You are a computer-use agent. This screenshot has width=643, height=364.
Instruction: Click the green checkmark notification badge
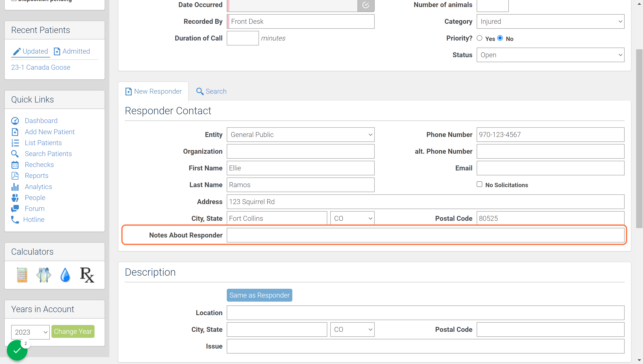tap(17, 350)
